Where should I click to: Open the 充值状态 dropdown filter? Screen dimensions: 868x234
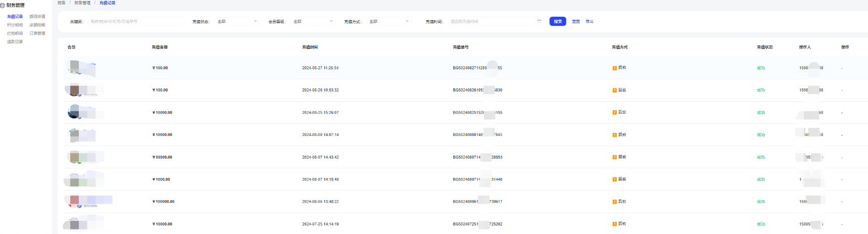pyautogui.click(x=237, y=21)
